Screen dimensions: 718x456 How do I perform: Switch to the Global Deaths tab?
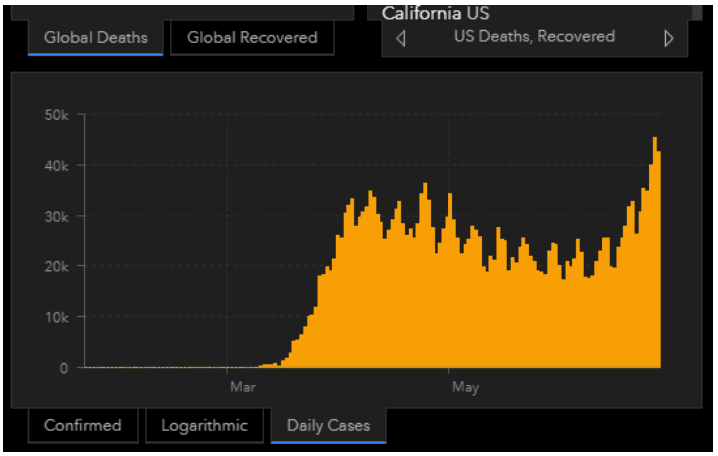click(96, 38)
